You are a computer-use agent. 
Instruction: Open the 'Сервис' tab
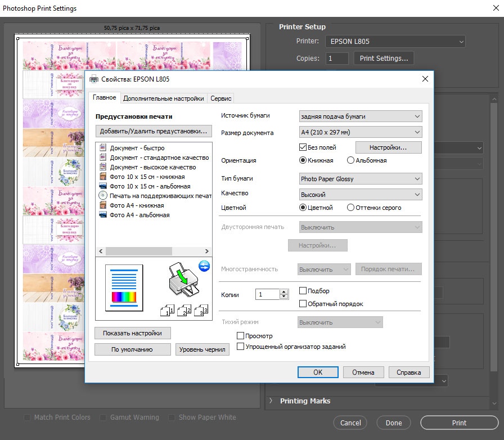(x=220, y=98)
